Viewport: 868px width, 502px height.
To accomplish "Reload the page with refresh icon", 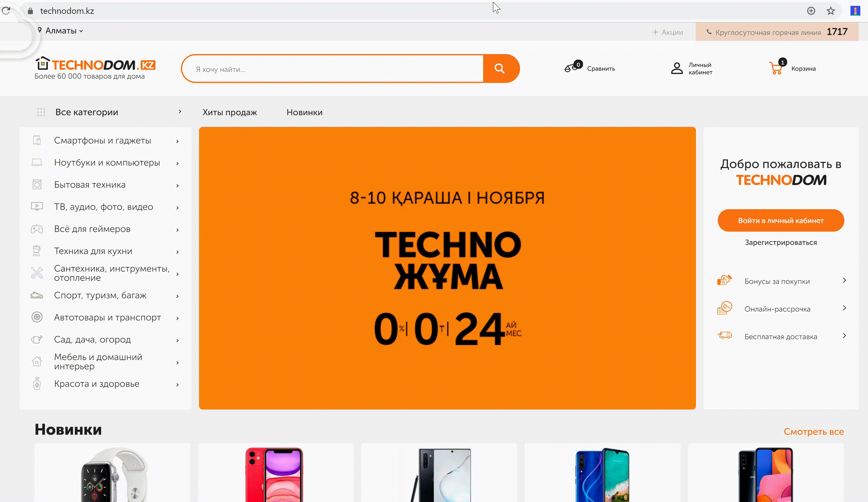I will click(x=6, y=11).
